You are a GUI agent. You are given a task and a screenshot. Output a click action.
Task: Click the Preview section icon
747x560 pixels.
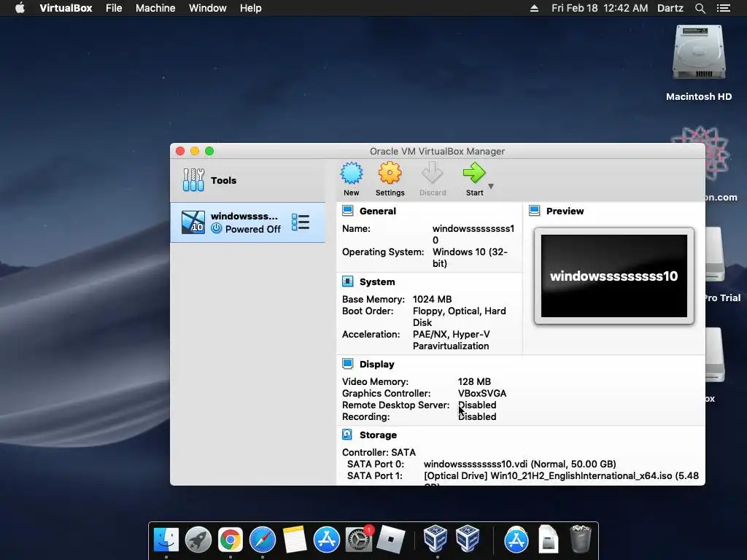(535, 211)
